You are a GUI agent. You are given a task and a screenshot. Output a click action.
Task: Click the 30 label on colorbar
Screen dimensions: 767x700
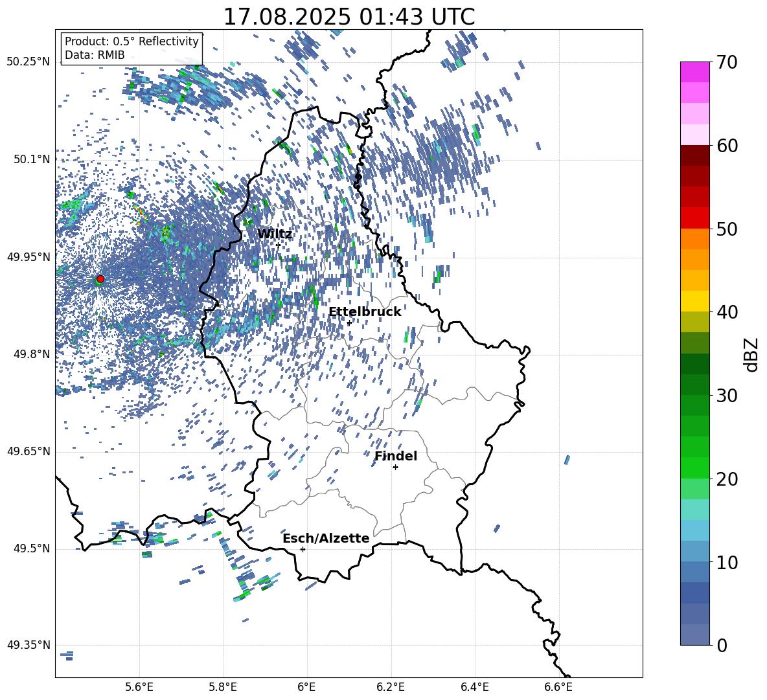[727, 396]
